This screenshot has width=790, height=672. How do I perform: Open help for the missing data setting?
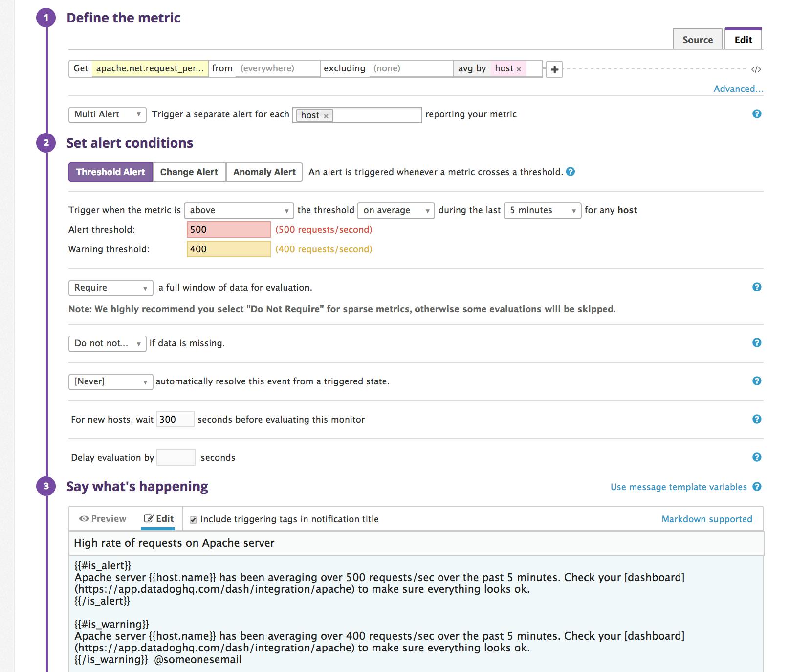[x=756, y=343]
